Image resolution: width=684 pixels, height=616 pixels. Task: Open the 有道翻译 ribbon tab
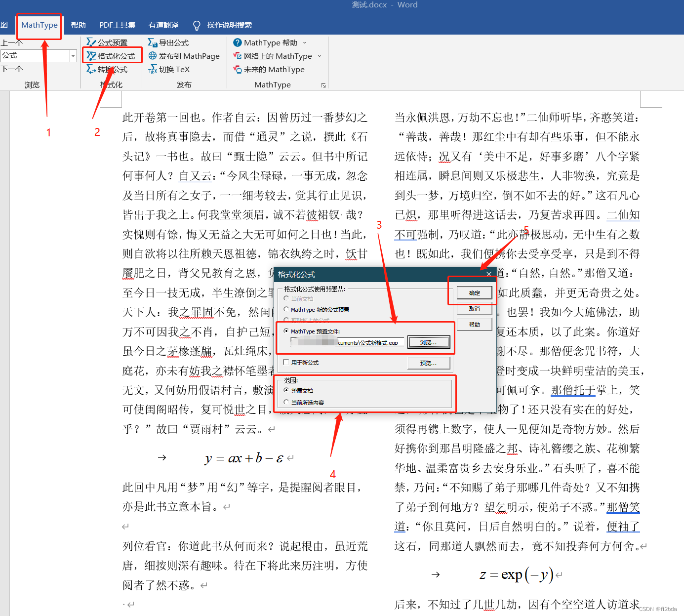[x=163, y=25]
